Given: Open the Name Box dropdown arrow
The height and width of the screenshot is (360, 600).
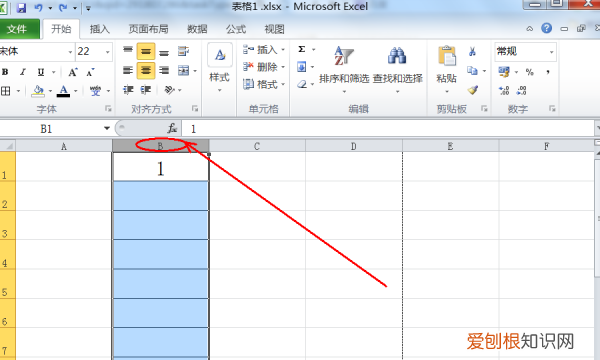Looking at the screenshot, I should (x=107, y=128).
